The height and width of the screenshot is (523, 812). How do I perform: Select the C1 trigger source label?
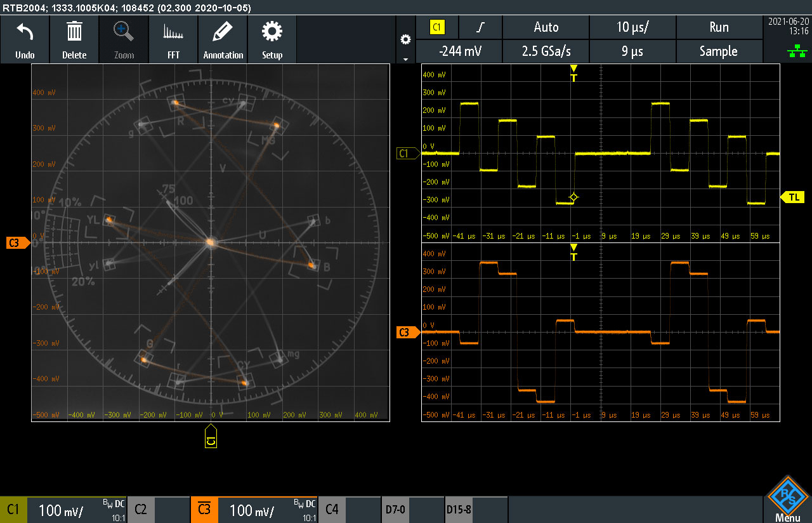(437, 27)
